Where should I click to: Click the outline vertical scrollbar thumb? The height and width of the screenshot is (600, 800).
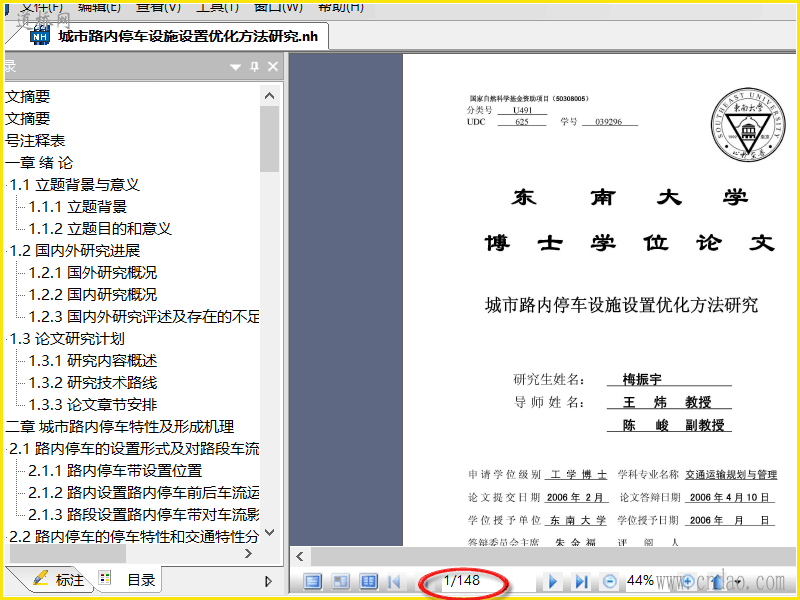coord(269,139)
